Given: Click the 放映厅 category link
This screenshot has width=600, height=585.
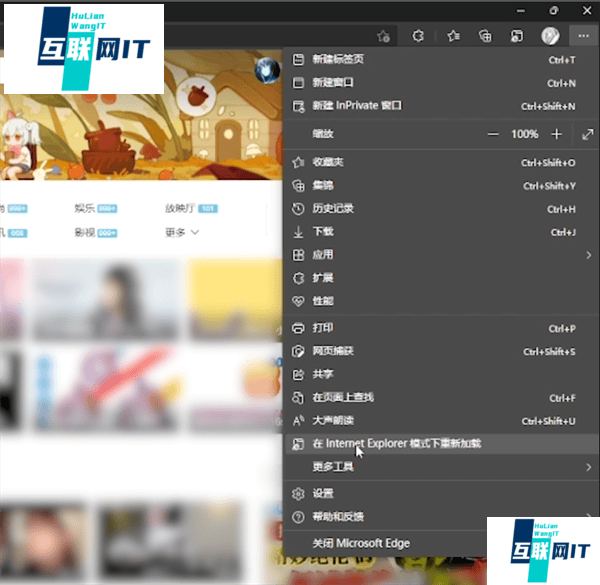Looking at the screenshot, I should (x=180, y=209).
